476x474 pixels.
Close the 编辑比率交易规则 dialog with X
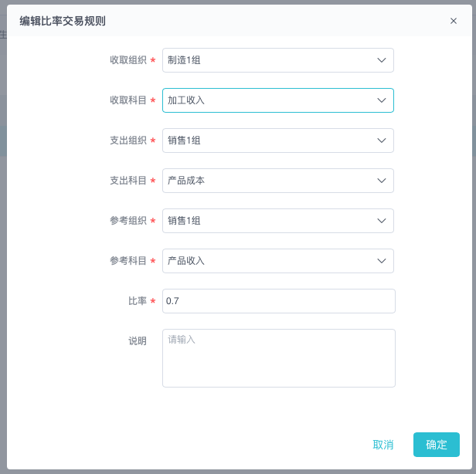454,21
